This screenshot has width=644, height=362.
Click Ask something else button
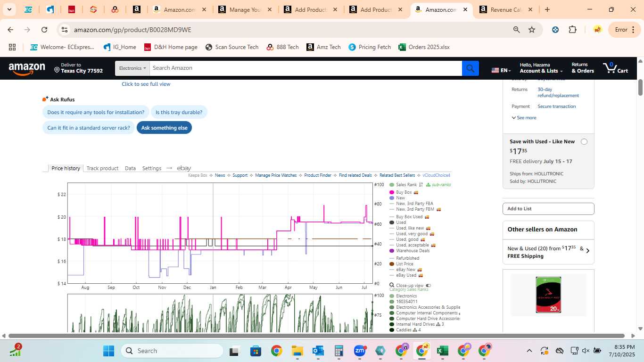point(164,128)
